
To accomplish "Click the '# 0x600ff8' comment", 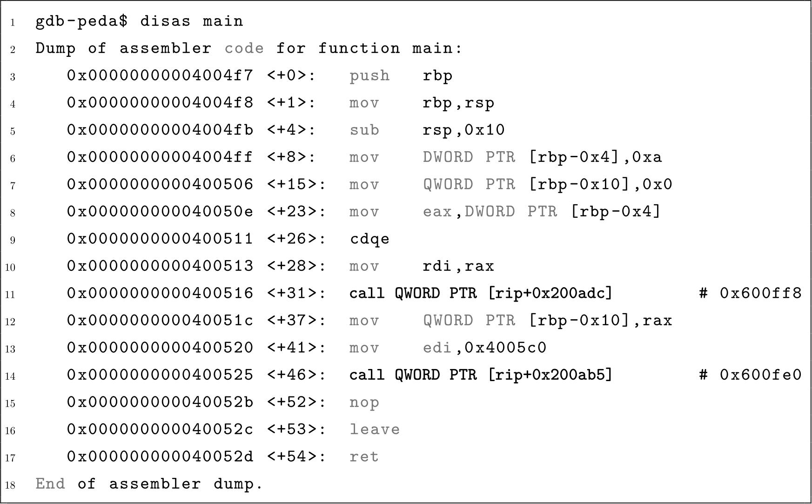I will [750, 293].
